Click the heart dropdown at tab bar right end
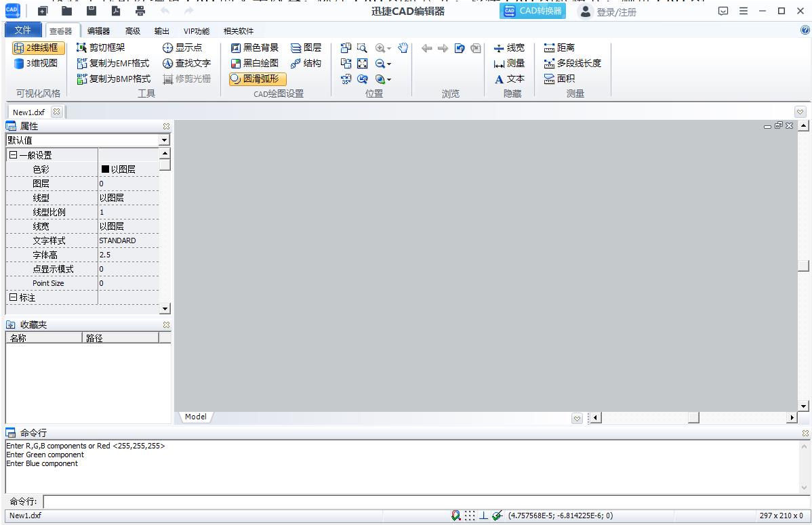The width and height of the screenshot is (812, 525). [x=800, y=112]
